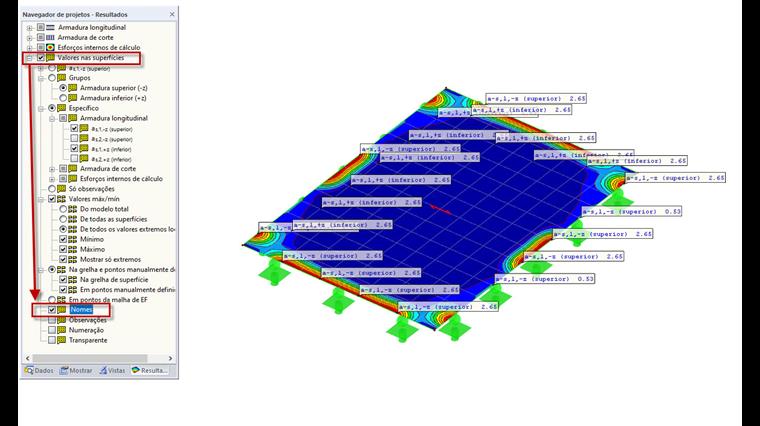Click the flag icon beside Observações
The image size is (760, 426).
[x=62, y=320]
